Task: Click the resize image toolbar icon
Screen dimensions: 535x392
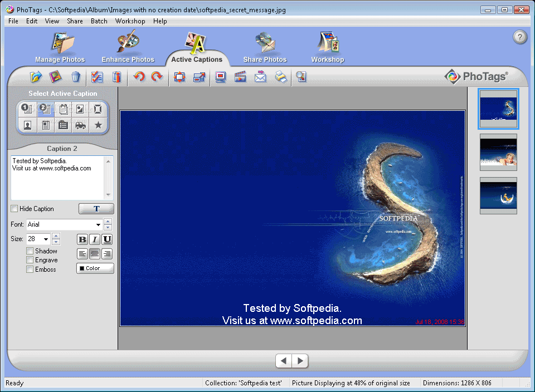Action: coord(200,77)
